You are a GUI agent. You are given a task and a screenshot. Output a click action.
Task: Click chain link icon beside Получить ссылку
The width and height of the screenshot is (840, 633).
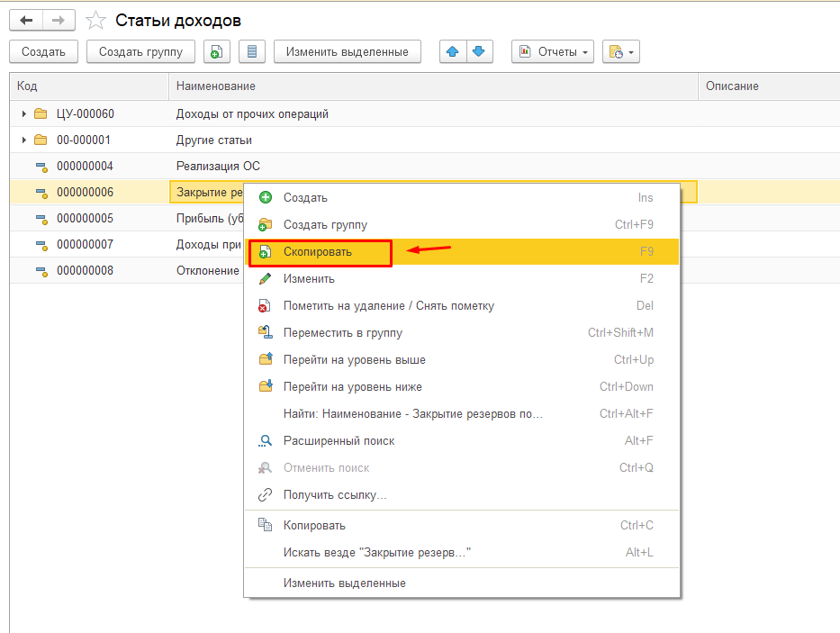266,494
